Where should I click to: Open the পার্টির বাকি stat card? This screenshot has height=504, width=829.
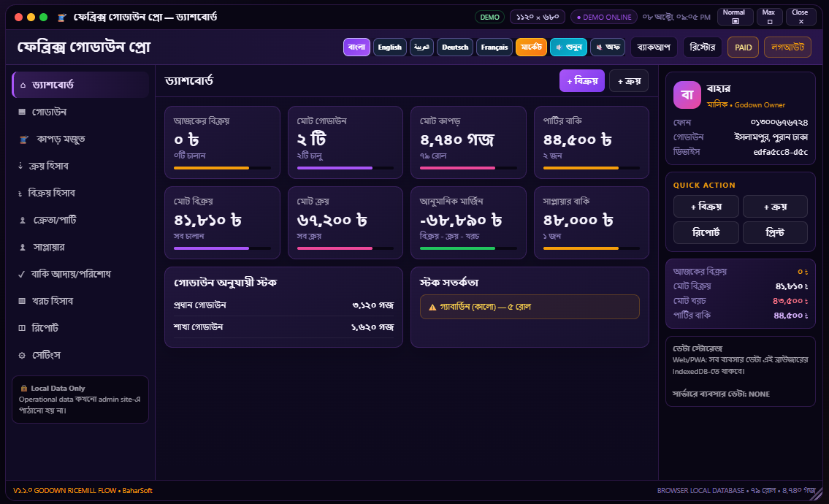coord(591,142)
